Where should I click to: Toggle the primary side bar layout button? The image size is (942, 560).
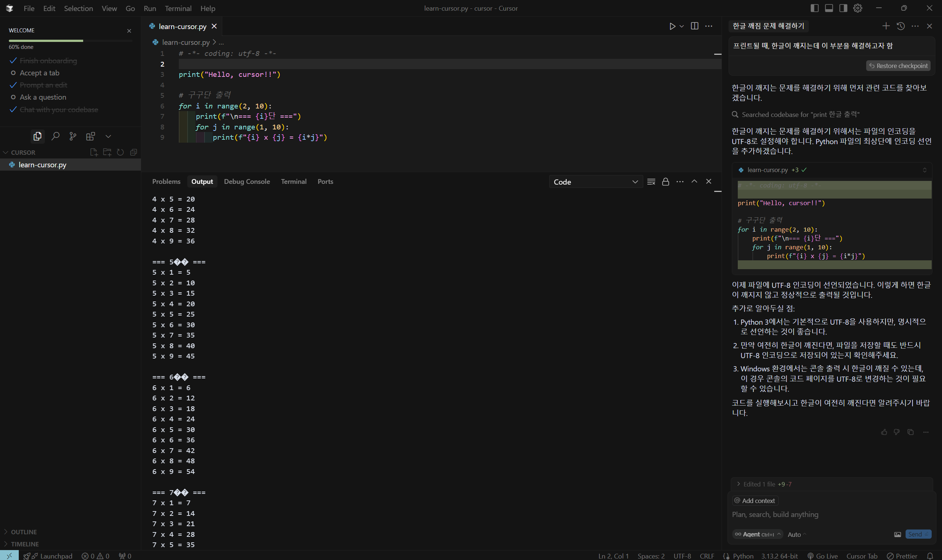click(814, 8)
